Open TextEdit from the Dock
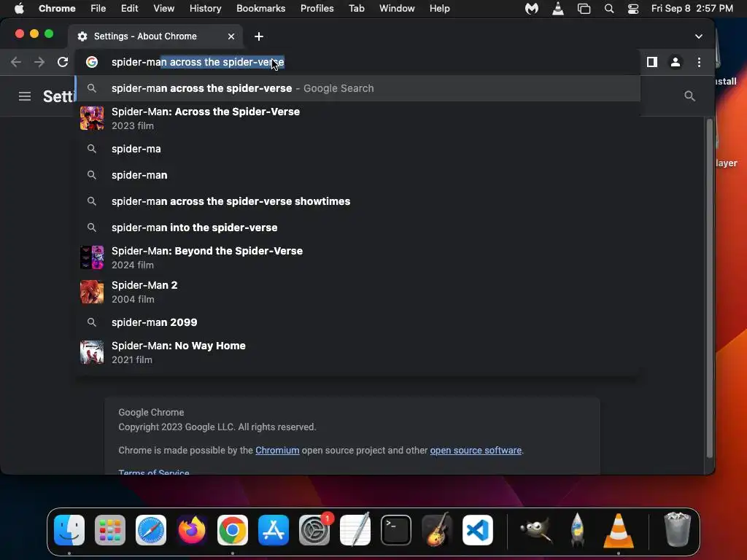 [x=355, y=530]
